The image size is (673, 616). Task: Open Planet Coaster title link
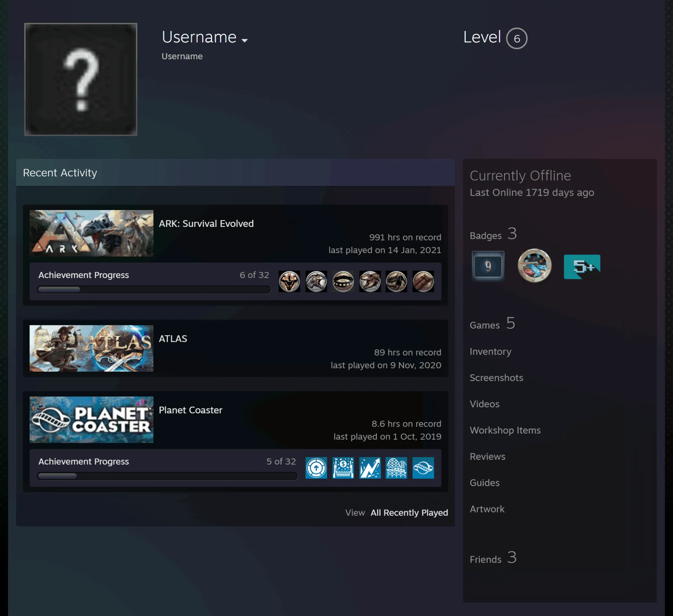click(190, 410)
